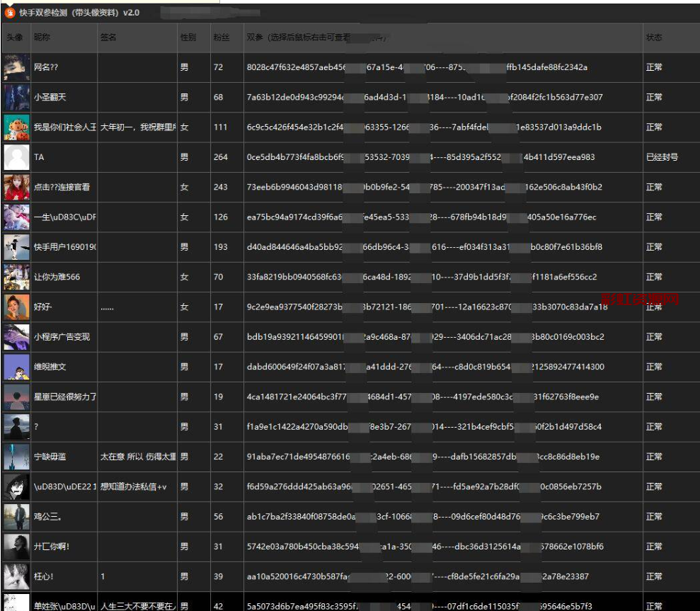Click the avatar of user 网名??
This screenshot has height=611, width=700.
pos(16,67)
